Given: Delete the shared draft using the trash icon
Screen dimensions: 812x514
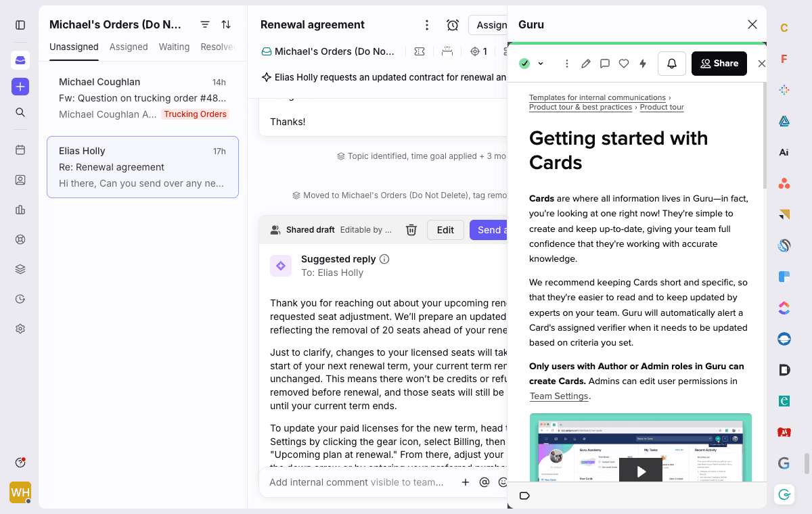Looking at the screenshot, I should (411, 230).
